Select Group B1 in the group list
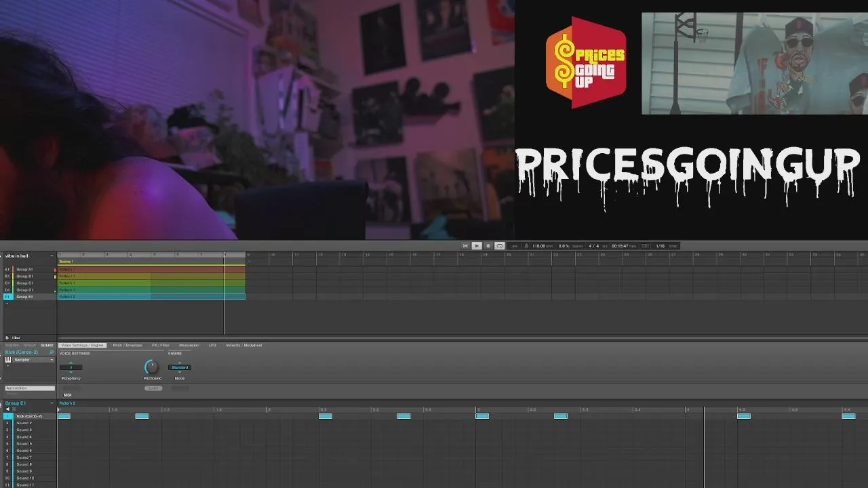 24,276
